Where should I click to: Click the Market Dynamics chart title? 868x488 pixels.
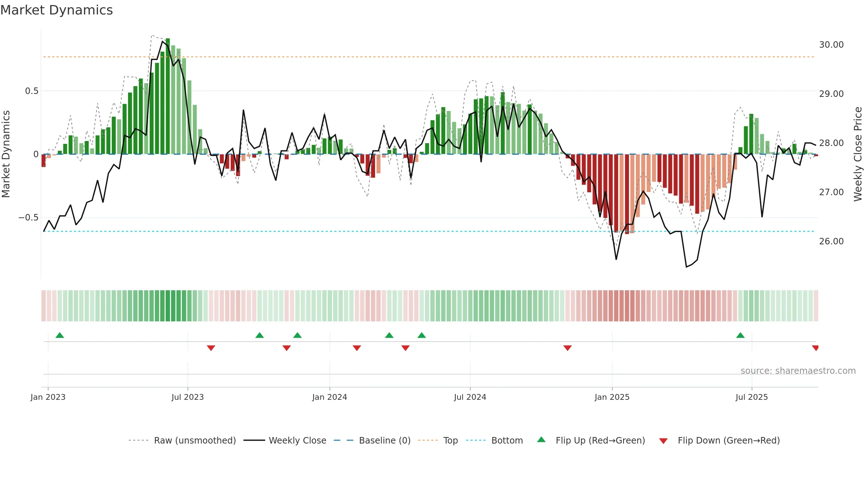[57, 10]
